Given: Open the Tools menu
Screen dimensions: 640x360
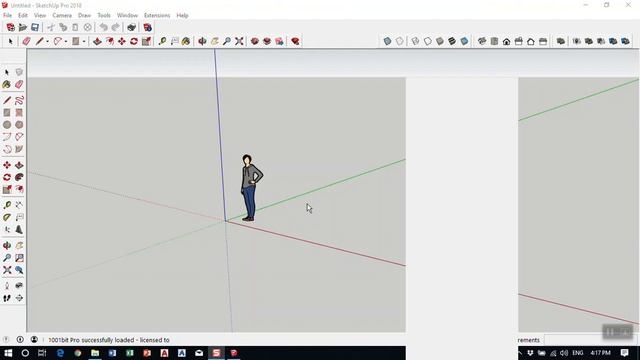Looking at the screenshot, I should (104, 15).
